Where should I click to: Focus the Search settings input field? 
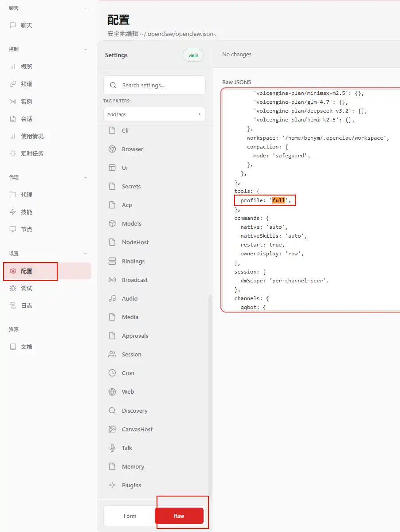tap(160, 86)
